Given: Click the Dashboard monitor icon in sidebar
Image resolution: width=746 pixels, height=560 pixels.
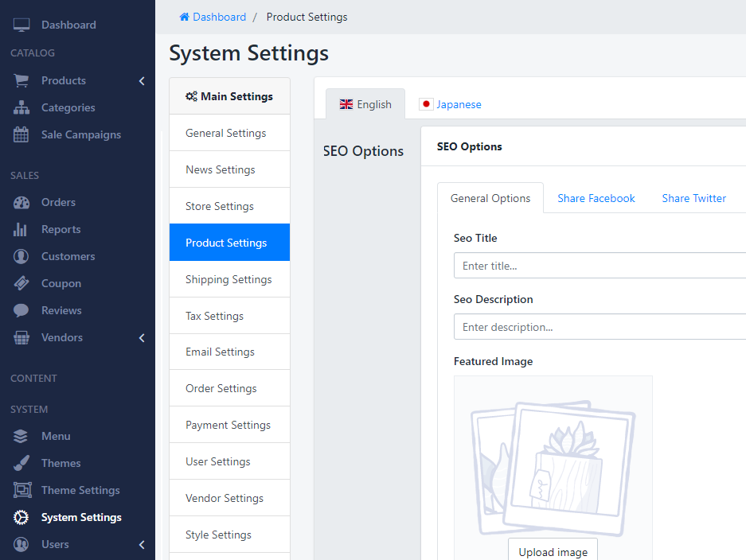Looking at the screenshot, I should 21,25.
